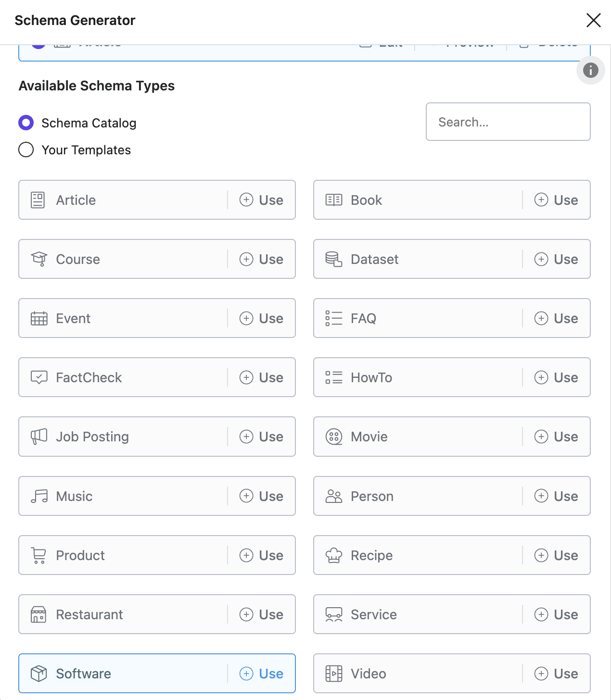Click the Dataset database icon
Viewport: 611px width, 700px height.
pos(333,259)
